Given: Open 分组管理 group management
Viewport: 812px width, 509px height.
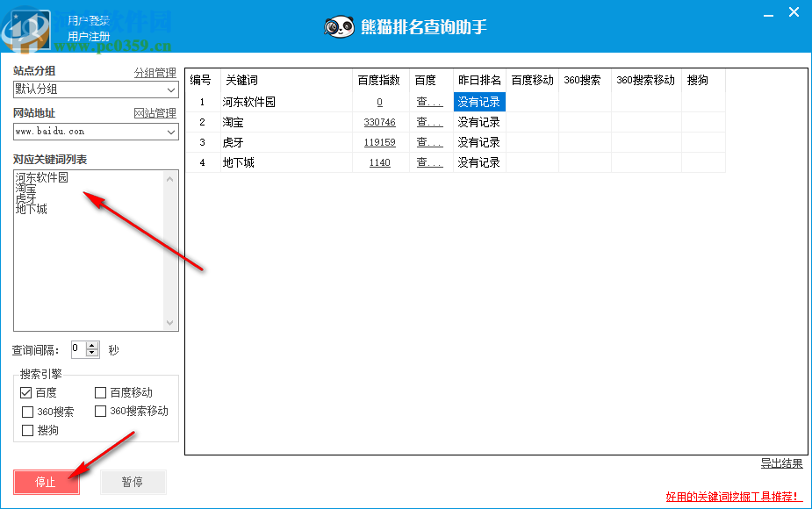Looking at the screenshot, I should [x=154, y=72].
